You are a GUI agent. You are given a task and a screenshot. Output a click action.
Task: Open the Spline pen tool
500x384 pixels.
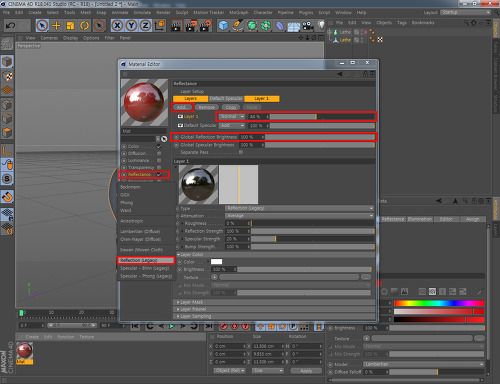237,25
